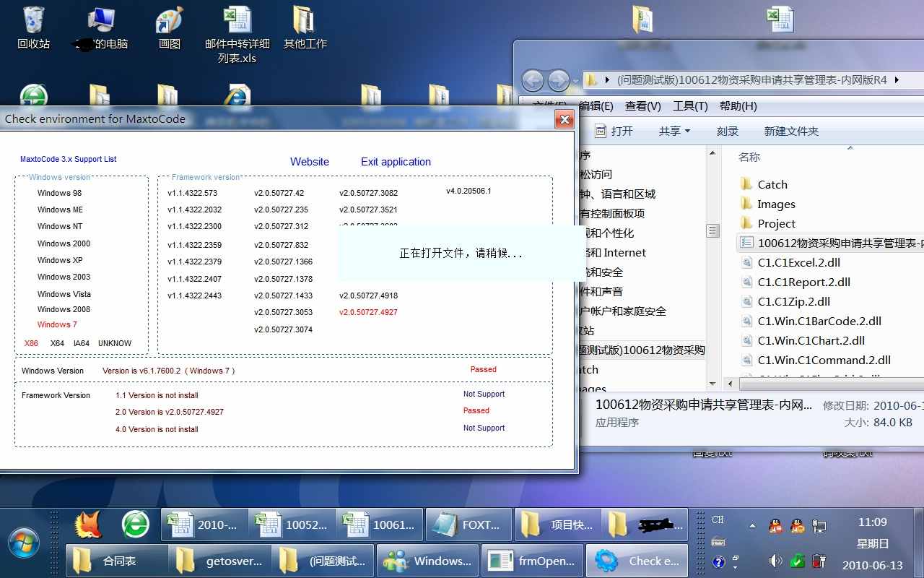Image resolution: width=924 pixels, height=578 pixels.
Task: Expand the address bar path dropdown arrow
Action: point(897,79)
